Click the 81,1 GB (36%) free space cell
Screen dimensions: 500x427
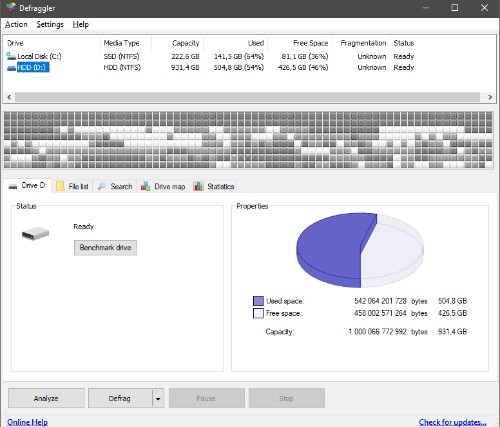pyautogui.click(x=305, y=56)
